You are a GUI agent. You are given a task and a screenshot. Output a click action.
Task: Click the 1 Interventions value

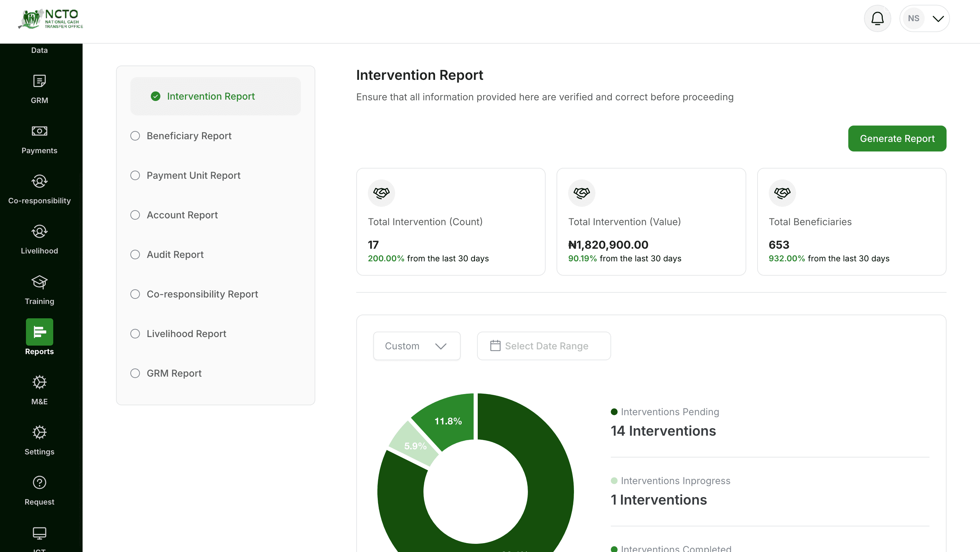tap(659, 500)
